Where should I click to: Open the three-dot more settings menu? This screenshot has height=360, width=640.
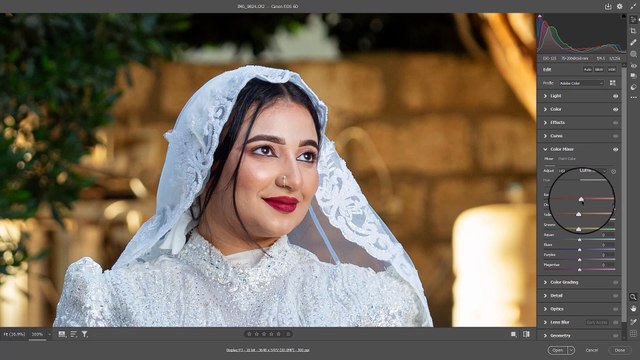[633, 98]
